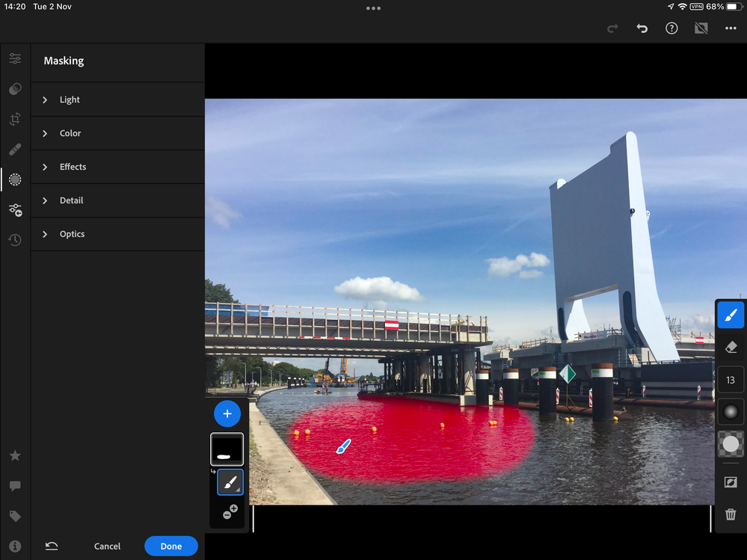Click the Cancel button
Image resolution: width=747 pixels, height=560 pixels.
coord(107,547)
